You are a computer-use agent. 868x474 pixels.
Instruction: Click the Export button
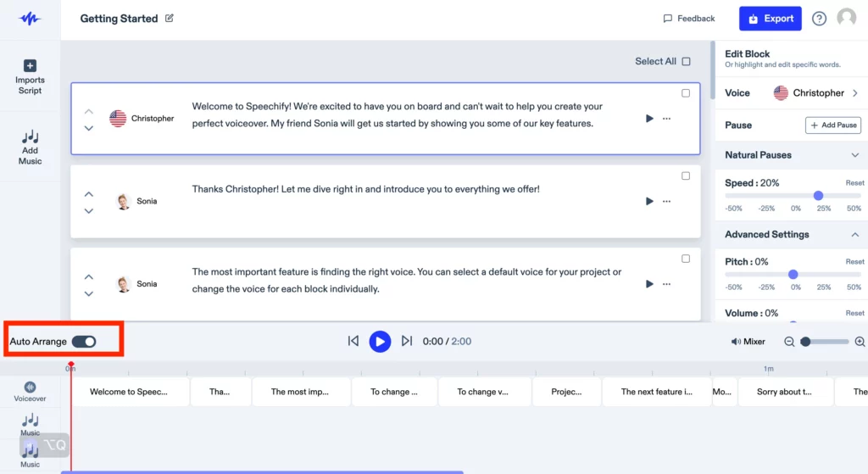(770, 19)
